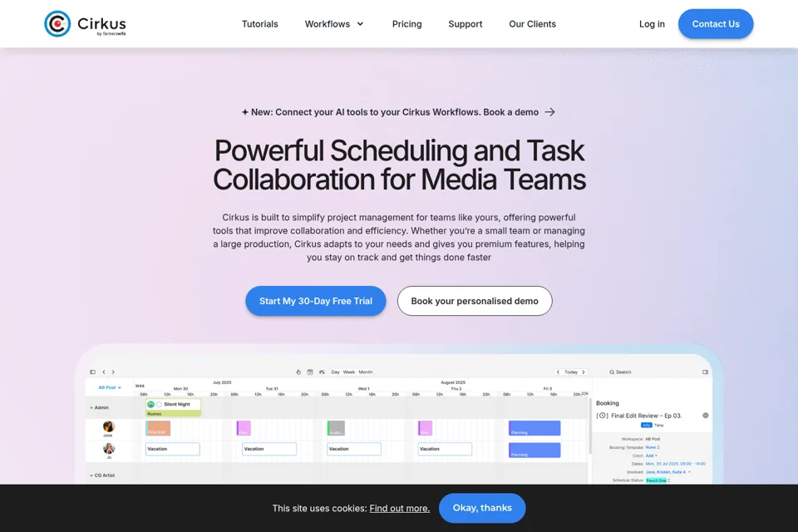Click the Cirkus logo

(85, 24)
